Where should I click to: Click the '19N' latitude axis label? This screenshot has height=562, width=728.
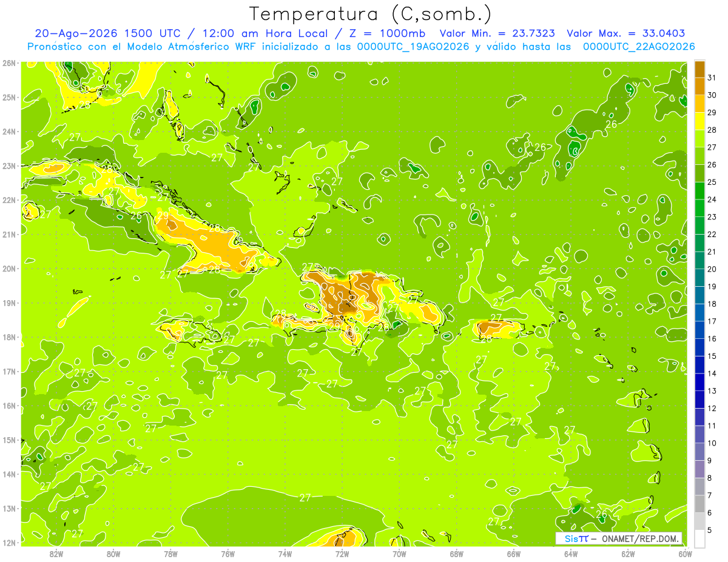(x=9, y=303)
